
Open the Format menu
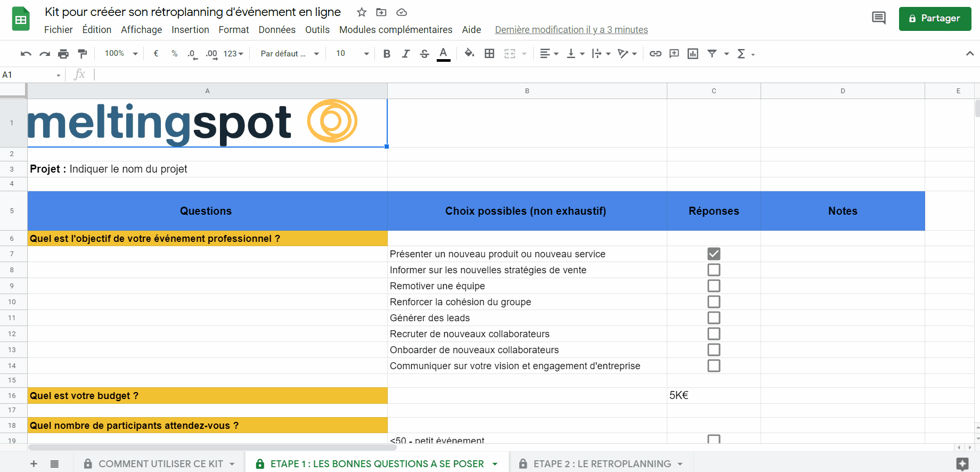pos(234,30)
